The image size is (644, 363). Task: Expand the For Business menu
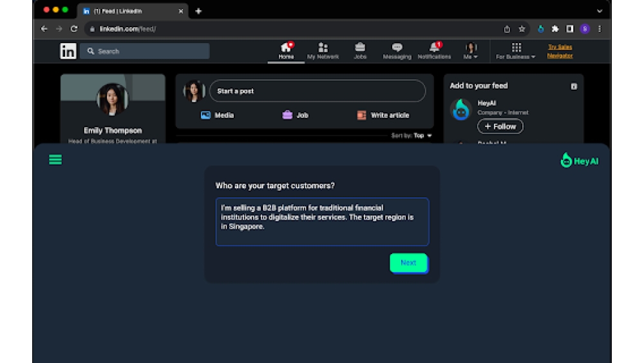[516, 51]
